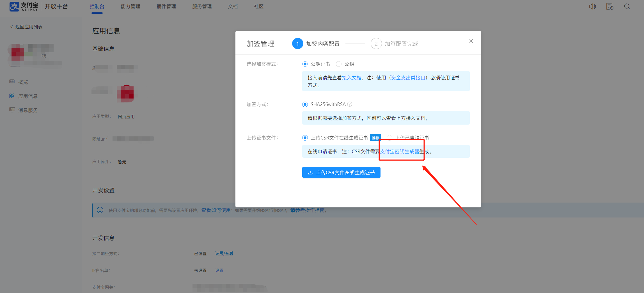The width and height of the screenshot is (644, 293).
Task: Click the back arrow to app list
Action: (x=12, y=27)
